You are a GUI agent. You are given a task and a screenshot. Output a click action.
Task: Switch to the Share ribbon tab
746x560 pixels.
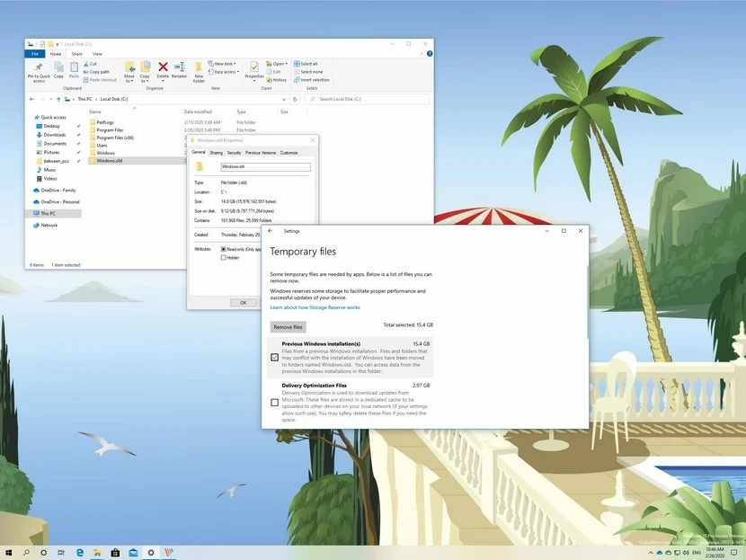pos(76,54)
